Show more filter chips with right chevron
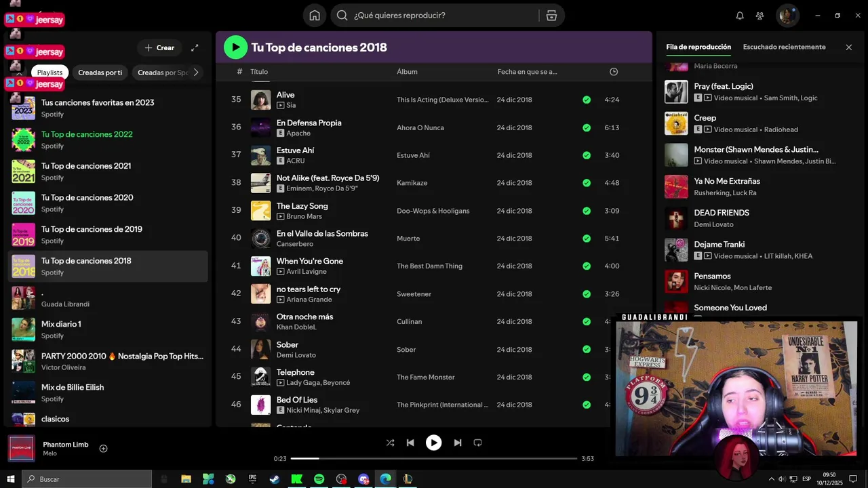The width and height of the screenshot is (868, 488). pos(196,73)
